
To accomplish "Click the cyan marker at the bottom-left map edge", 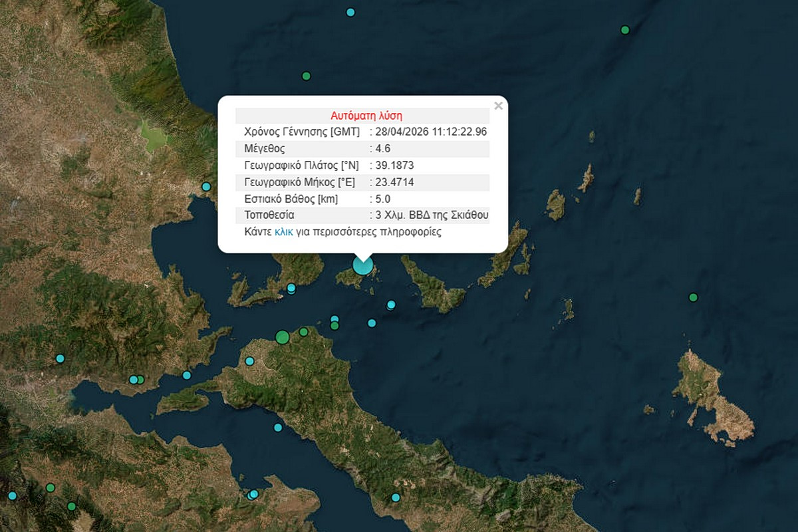I will (x=12, y=495).
